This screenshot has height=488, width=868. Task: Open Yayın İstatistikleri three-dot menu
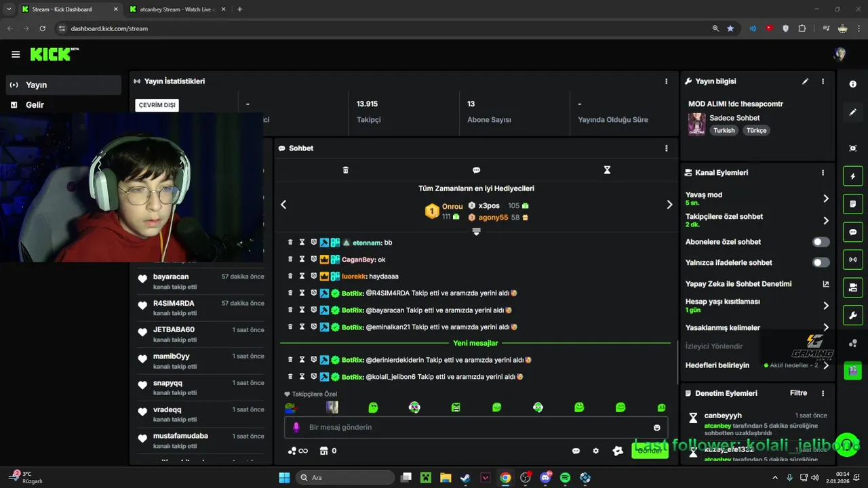tap(666, 81)
